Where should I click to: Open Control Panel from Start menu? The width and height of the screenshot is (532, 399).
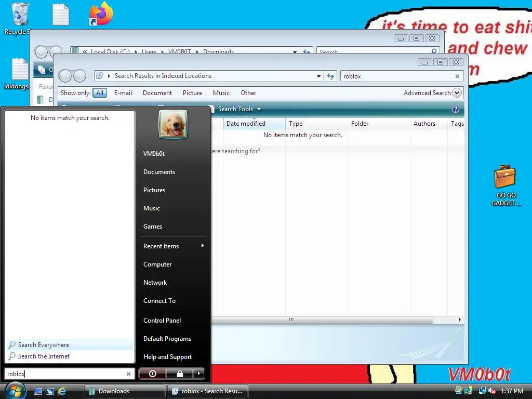(162, 320)
